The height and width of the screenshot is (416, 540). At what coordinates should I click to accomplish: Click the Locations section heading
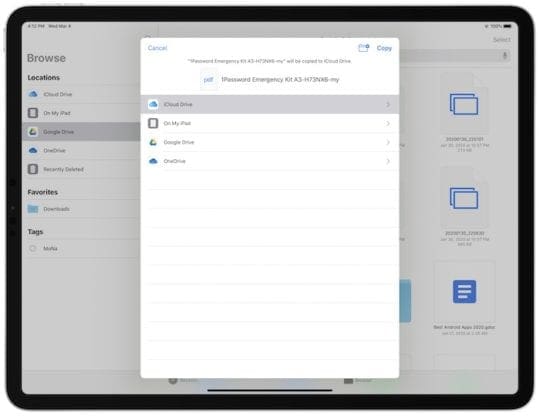coord(44,77)
